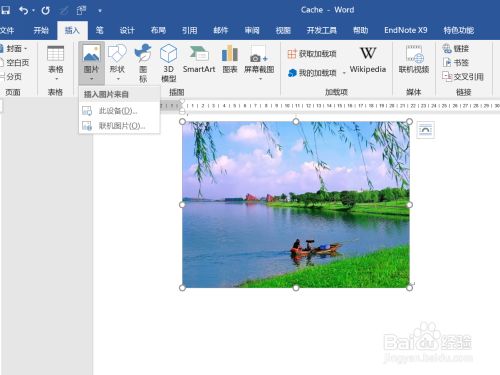The image size is (500, 375).
Task: Open the layout options icon beside picture
Action: pos(426,130)
